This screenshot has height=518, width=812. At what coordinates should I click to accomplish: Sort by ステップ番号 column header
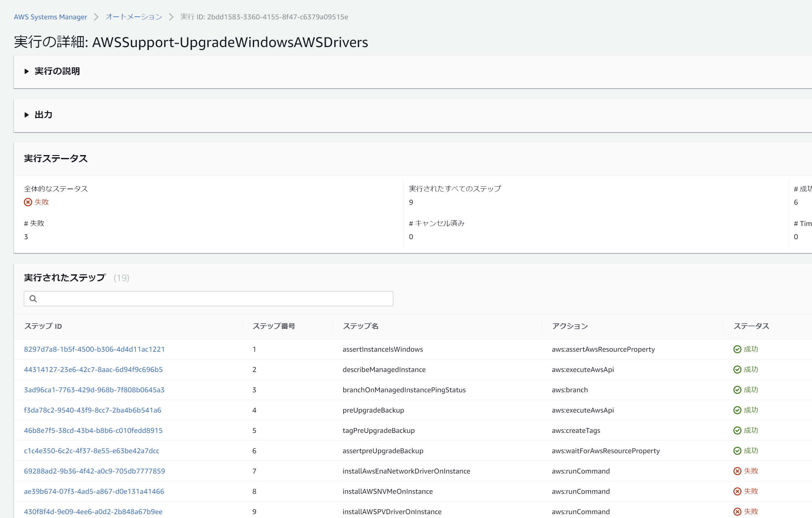[273, 326]
